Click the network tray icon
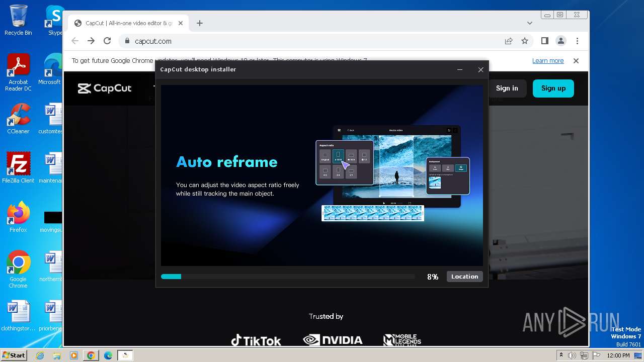 584,355
